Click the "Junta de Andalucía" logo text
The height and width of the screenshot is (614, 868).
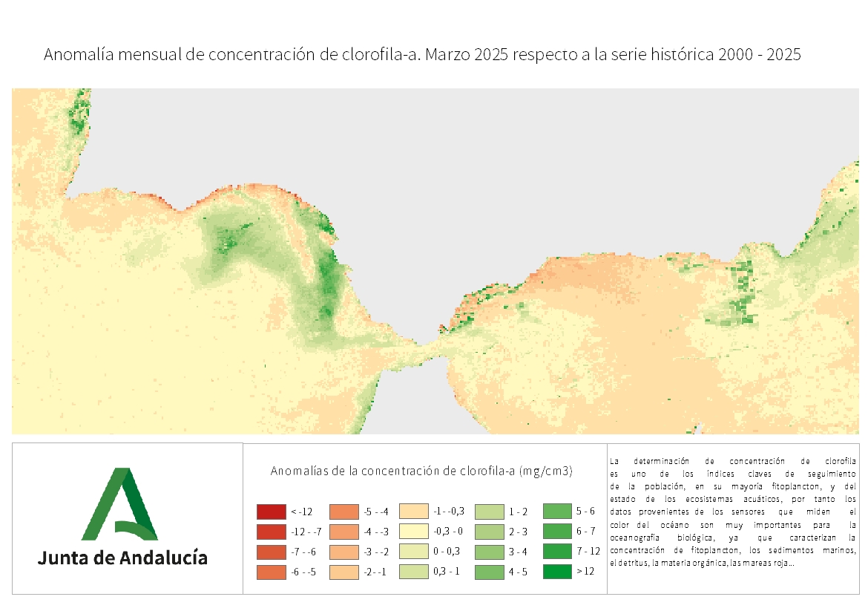pyautogui.click(x=122, y=558)
